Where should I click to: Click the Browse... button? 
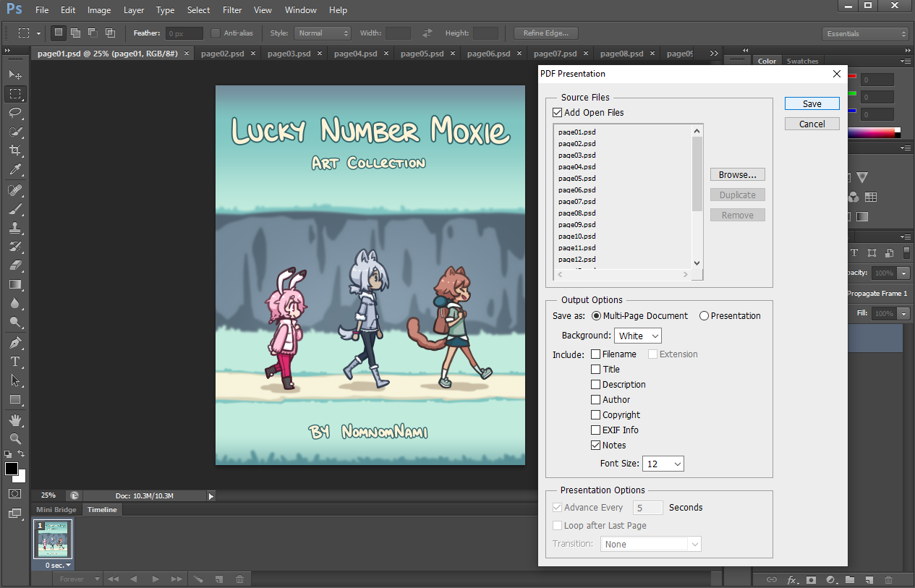click(x=738, y=174)
